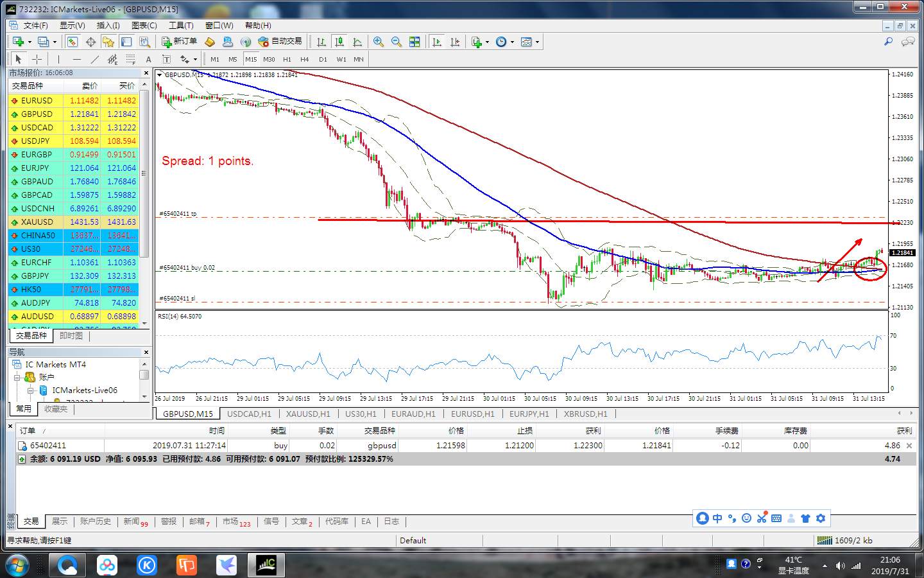This screenshot has height=578, width=924.
Task: Open the 文件(F) menu
Action: tap(36, 25)
